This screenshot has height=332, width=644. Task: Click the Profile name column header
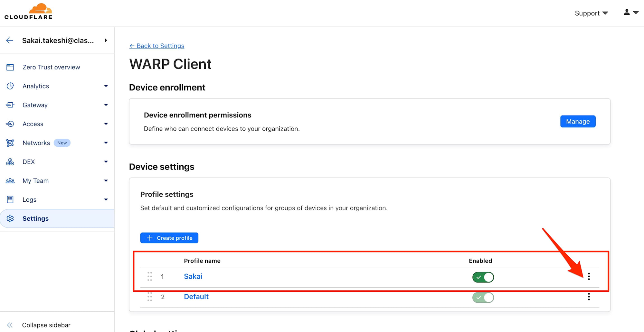click(x=202, y=261)
